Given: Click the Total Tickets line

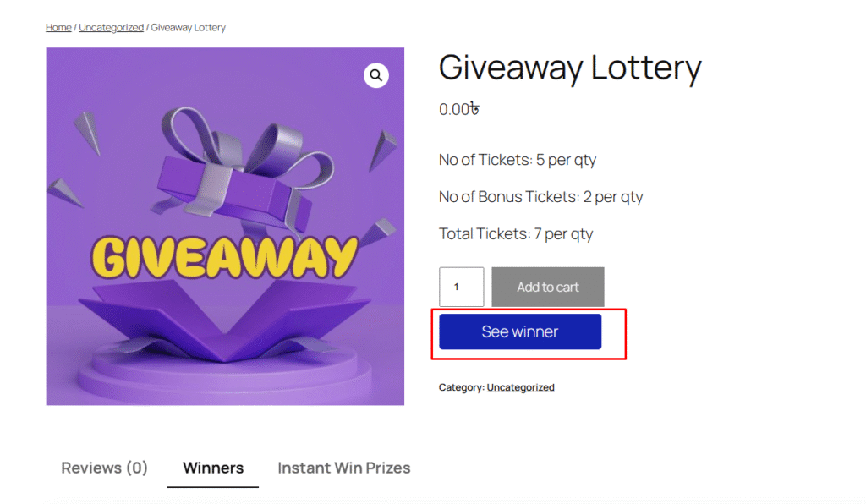Looking at the screenshot, I should click(515, 234).
